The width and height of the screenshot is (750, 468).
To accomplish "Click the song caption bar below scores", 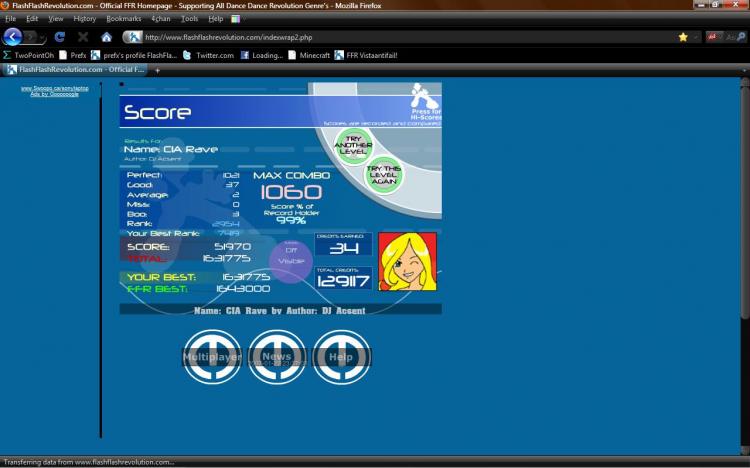I will (280, 310).
